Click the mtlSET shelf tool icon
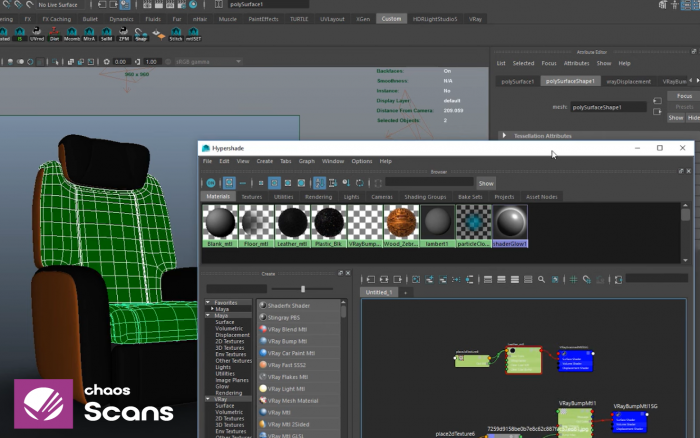The image size is (700, 438). [x=193, y=34]
